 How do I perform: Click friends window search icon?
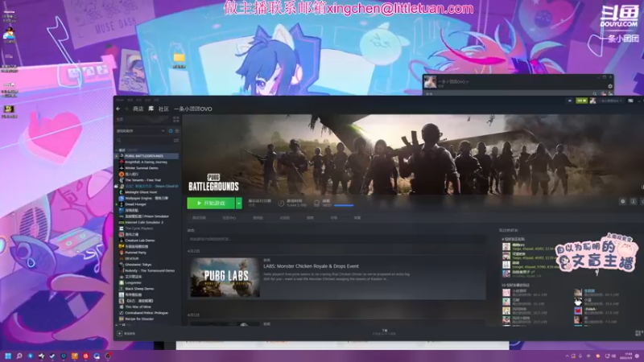595,94
